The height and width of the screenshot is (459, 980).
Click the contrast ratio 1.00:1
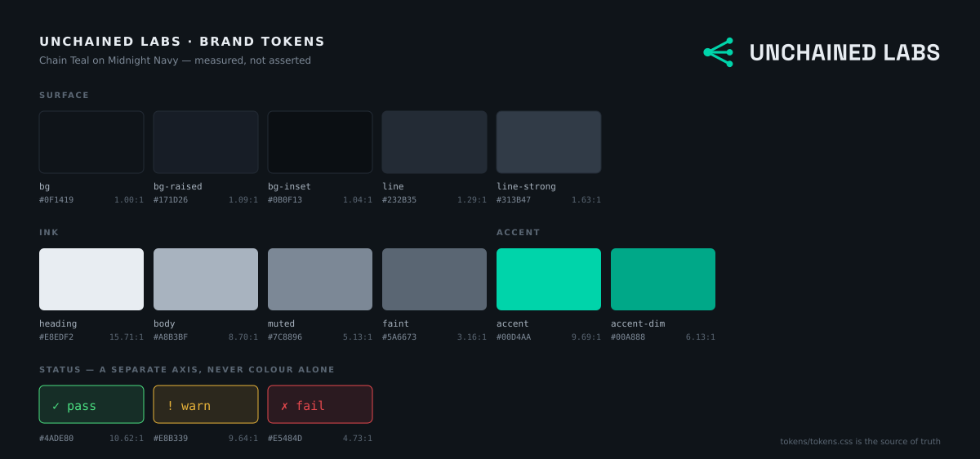point(129,200)
